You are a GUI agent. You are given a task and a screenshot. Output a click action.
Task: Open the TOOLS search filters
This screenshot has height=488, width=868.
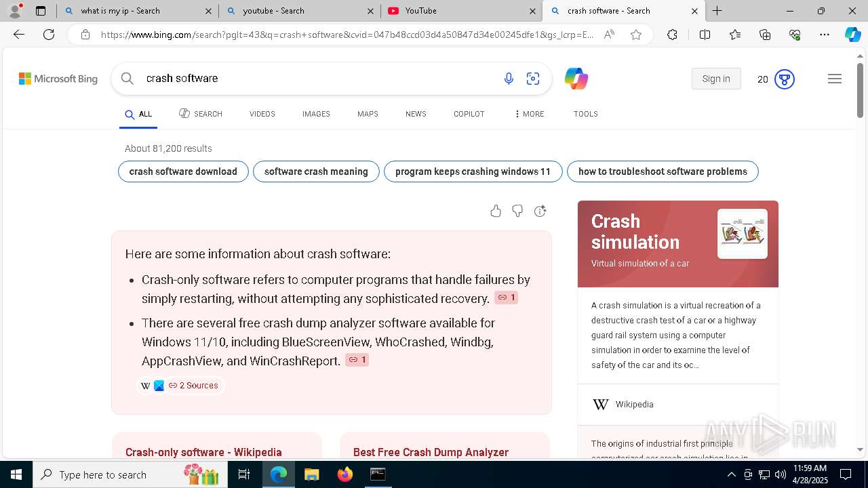click(x=586, y=114)
